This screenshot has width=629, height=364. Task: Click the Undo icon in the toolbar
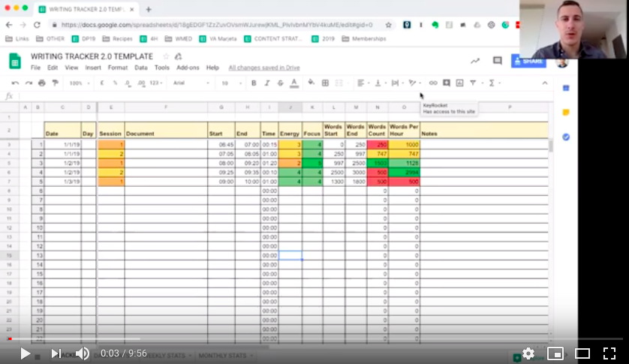pyautogui.click(x=15, y=83)
